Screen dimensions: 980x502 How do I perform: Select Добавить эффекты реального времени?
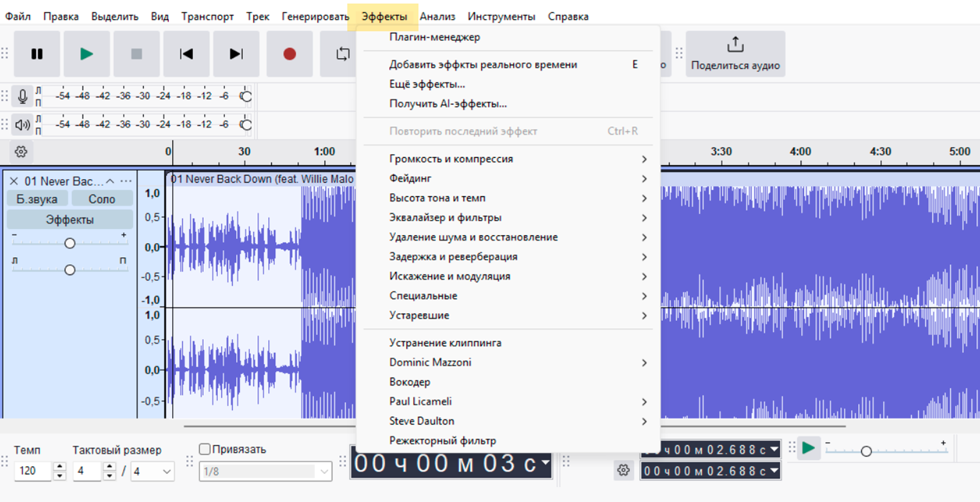click(x=508, y=64)
